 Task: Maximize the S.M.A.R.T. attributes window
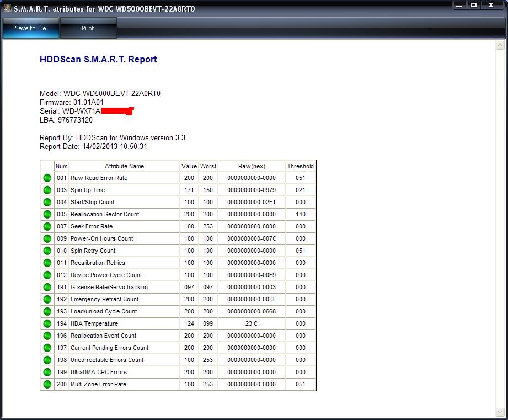point(474,5)
